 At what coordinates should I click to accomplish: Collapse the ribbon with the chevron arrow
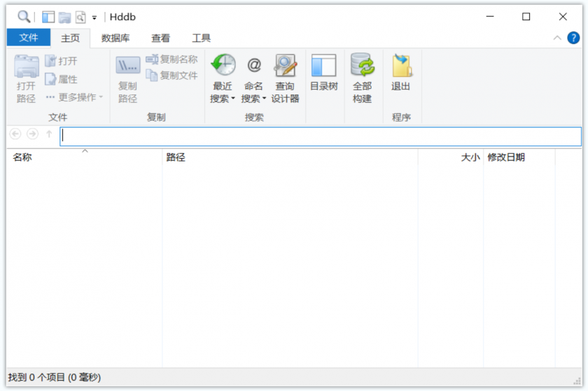[x=557, y=38]
